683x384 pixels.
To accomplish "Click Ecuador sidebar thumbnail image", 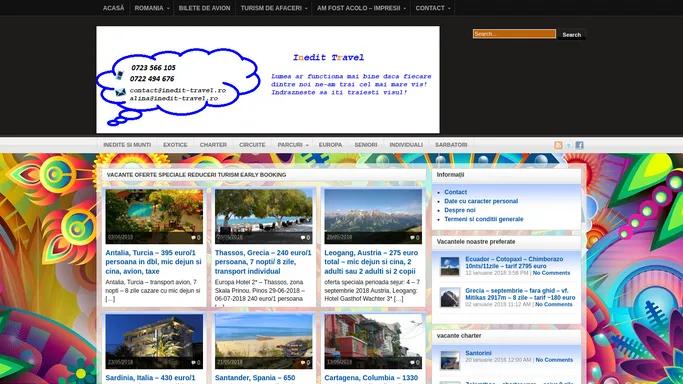I will [450, 266].
